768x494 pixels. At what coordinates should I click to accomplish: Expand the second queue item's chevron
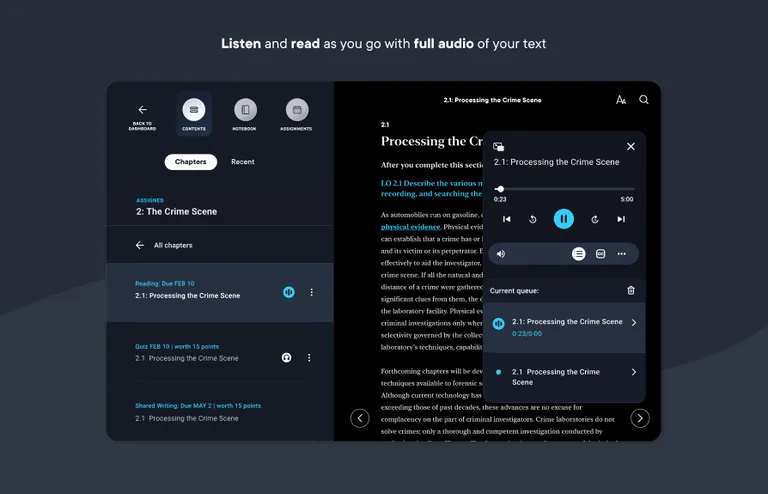(x=633, y=372)
